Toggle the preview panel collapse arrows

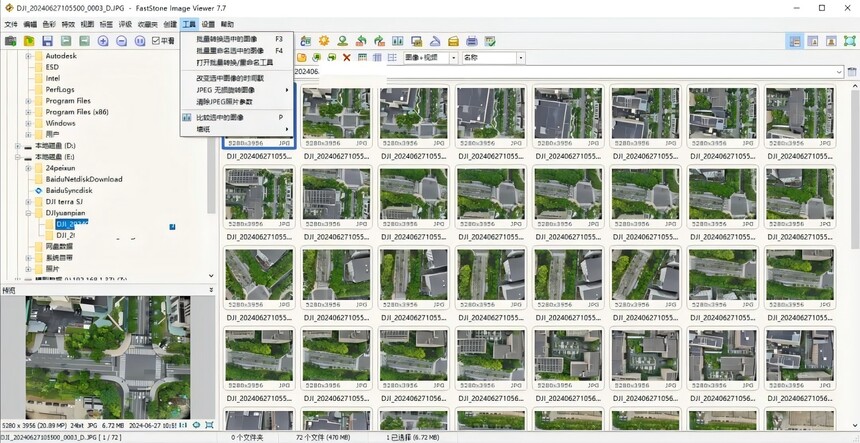pyautogui.click(x=211, y=290)
